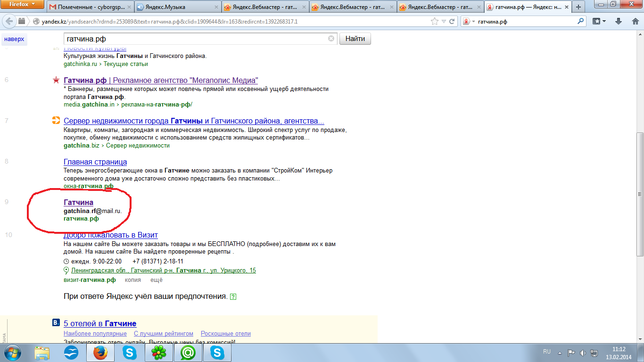Viewport: 644px width, 362px height.
Task: Open the orange Firefox menu button
Action: point(21,5)
